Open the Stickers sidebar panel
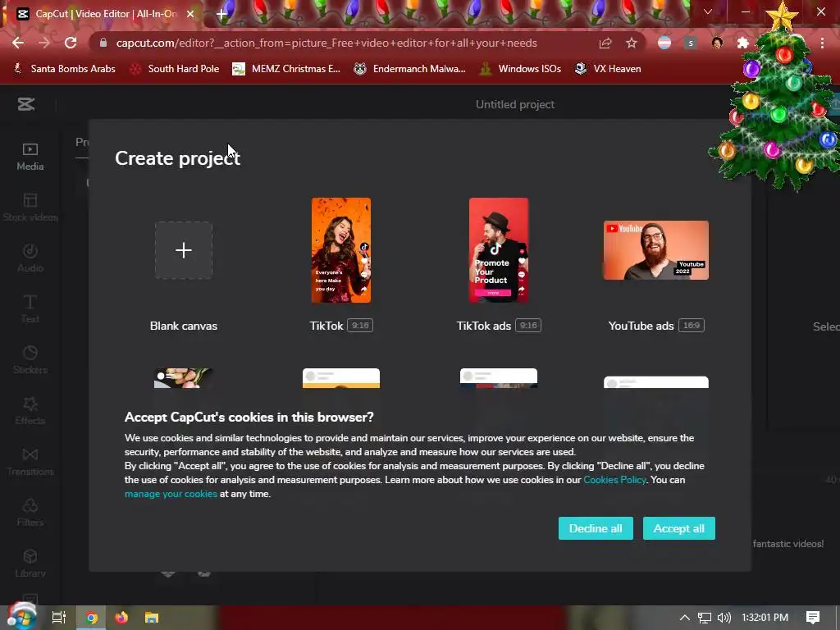 (30, 360)
